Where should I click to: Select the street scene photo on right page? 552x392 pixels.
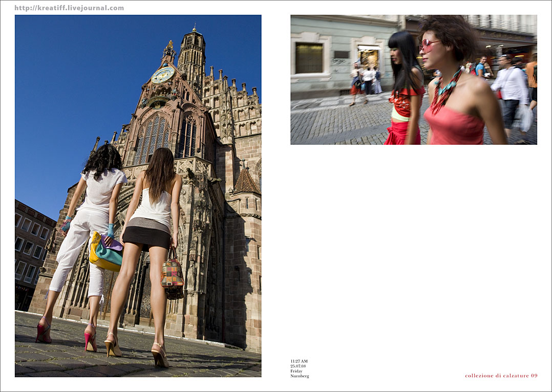coord(413,79)
